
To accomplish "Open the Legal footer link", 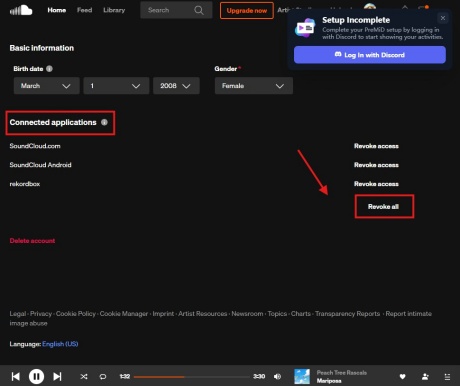I will [x=18, y=314].
